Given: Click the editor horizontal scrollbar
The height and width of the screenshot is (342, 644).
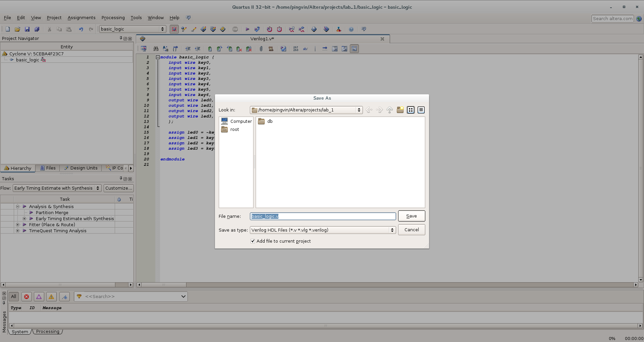Looking at the screenshot, I should [387, 285].
